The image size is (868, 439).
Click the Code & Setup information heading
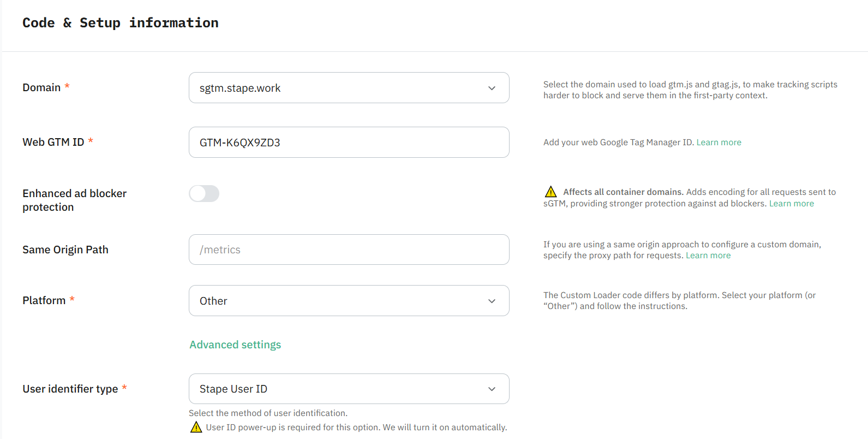pos(121,23)
